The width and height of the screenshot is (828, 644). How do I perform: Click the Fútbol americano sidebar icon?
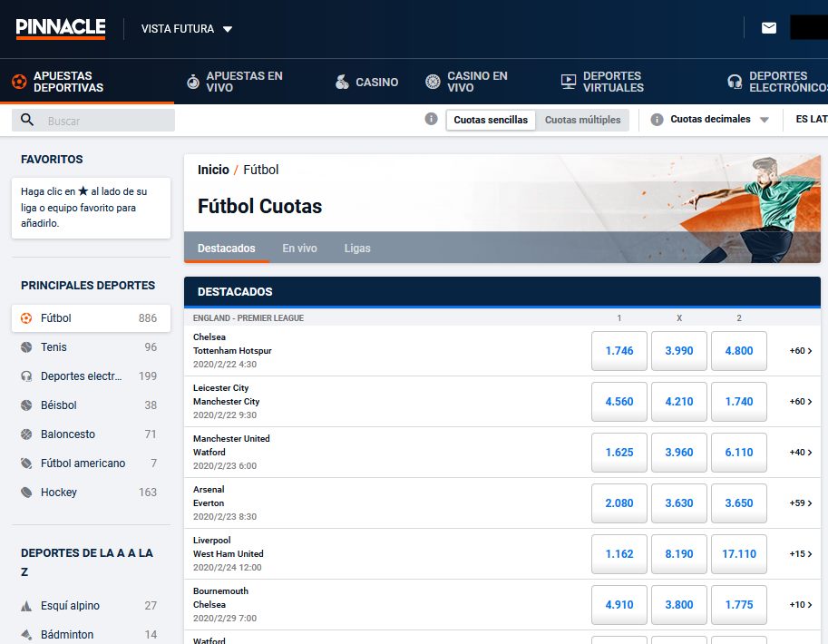pyautogui.click(x=26, y=463)
